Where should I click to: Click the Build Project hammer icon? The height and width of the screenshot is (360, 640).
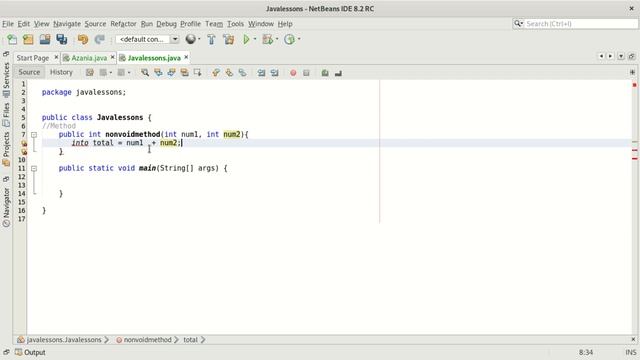211,39
